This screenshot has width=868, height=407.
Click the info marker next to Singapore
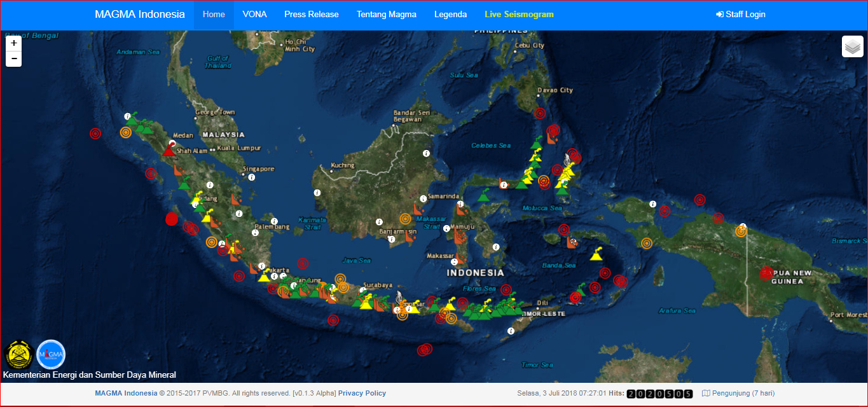(252, 177)
